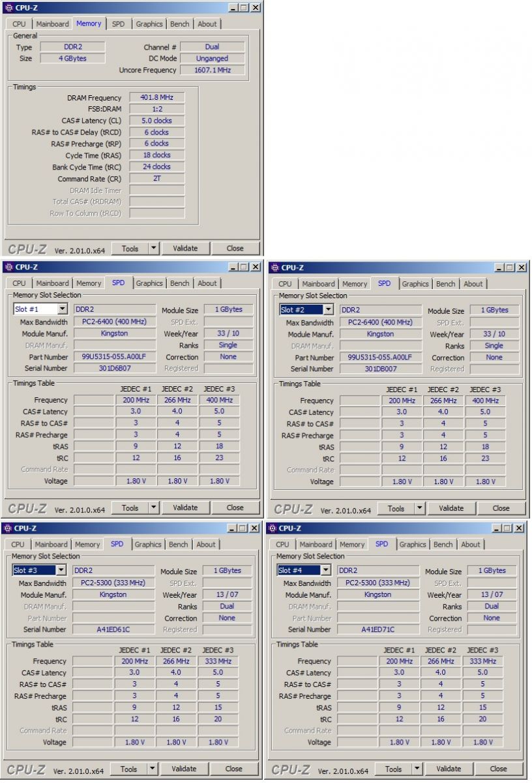The image size is (532, 783).
Task: Open Bench tab in Memory window
Action: [x=180, y=24]
